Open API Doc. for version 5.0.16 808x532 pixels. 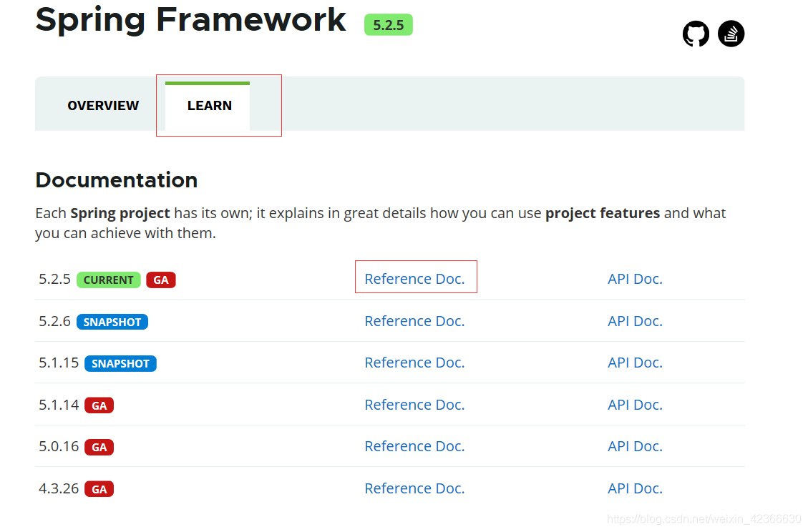coord(635,446)
